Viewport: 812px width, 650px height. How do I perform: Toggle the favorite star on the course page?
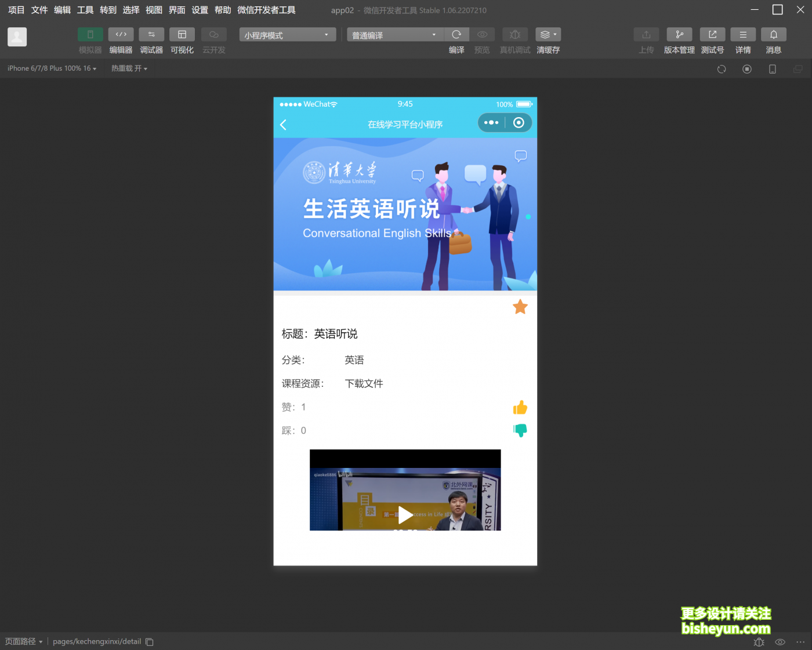pyautogui.click(x=520, y=307)
